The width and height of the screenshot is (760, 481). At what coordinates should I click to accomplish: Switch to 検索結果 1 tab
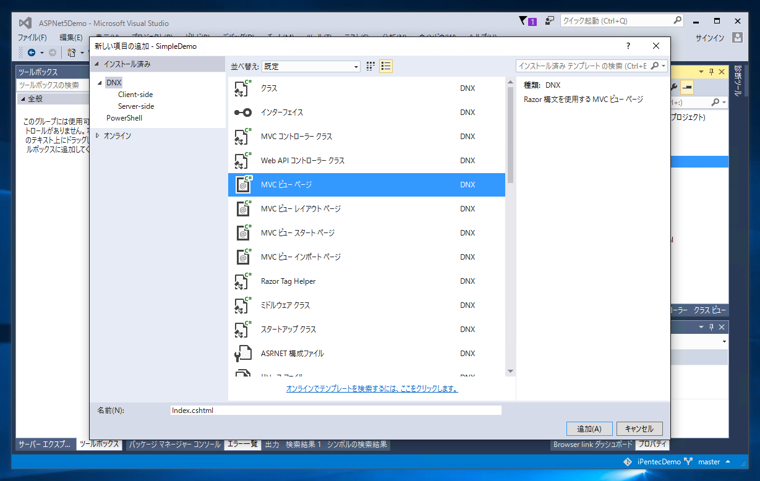click(303, 444)
